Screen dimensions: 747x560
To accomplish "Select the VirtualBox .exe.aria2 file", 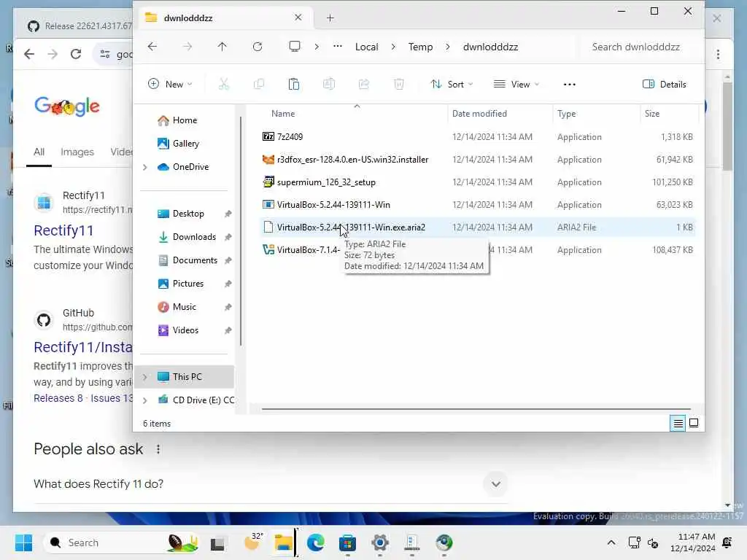I will (478, 227).
